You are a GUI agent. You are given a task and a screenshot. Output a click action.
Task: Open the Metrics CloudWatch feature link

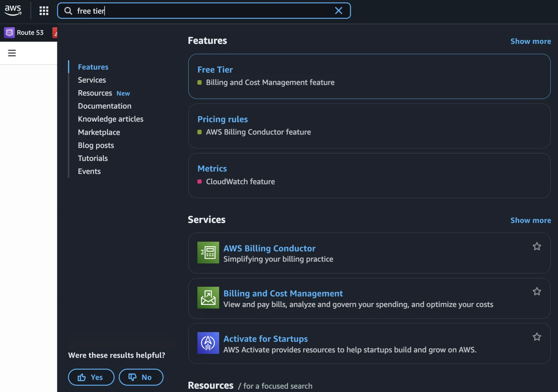pos(212,169)
